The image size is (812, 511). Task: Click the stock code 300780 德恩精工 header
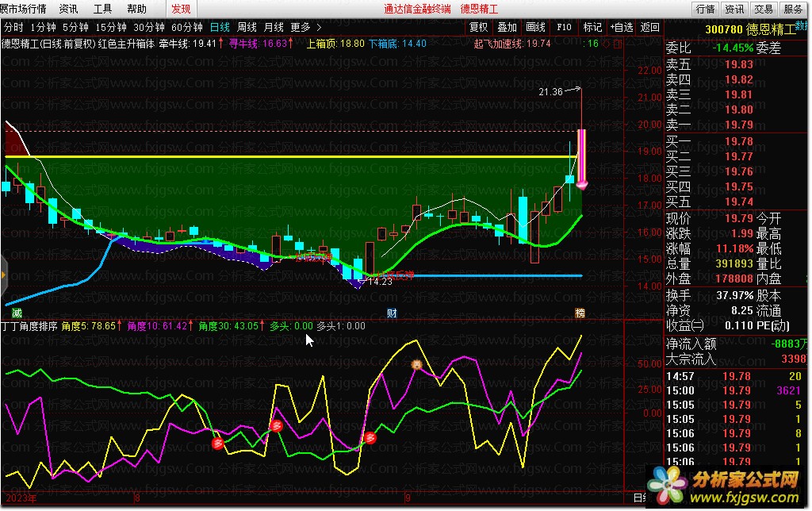click(750, 29)
